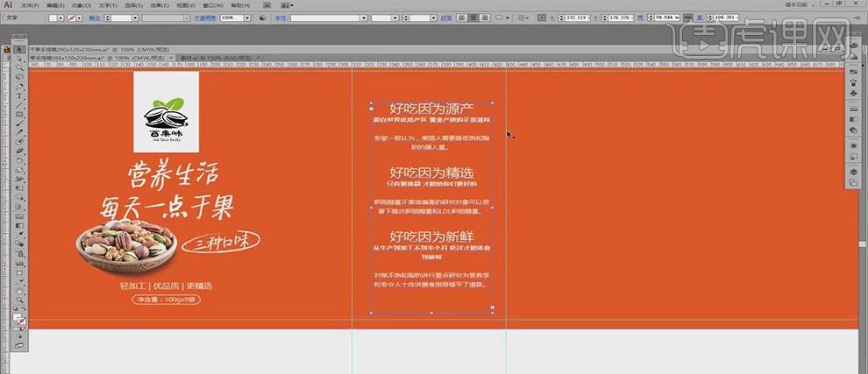The width and height of the screenshot is (868, 374).
Task: Click the Width transform link label
Action: [x=642, y=18]
